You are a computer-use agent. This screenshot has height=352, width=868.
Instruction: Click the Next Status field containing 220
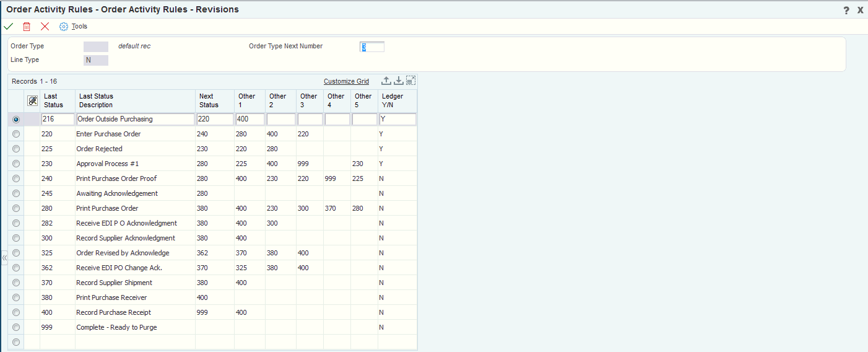click(x=215, y=119)
